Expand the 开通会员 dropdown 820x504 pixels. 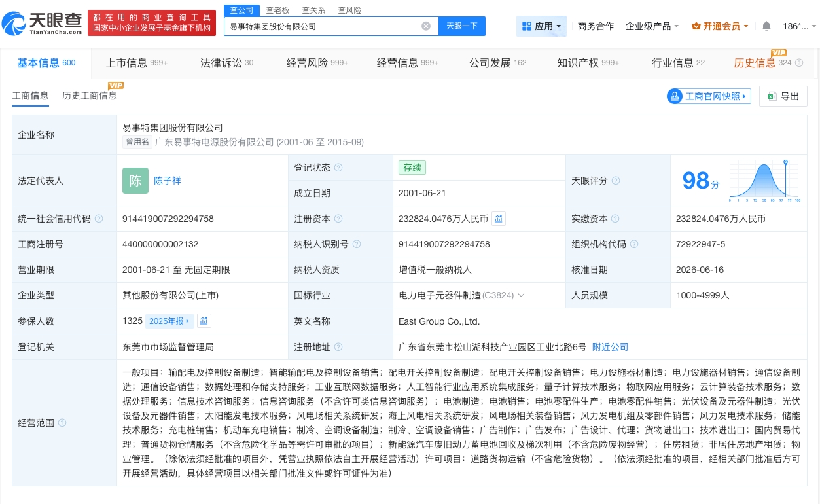(x=745, y=27)
